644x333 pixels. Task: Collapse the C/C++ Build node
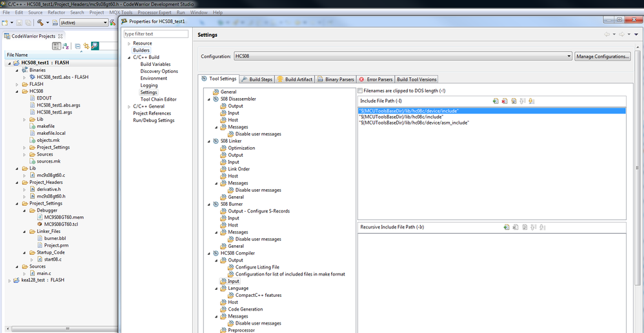click(129, 57)
